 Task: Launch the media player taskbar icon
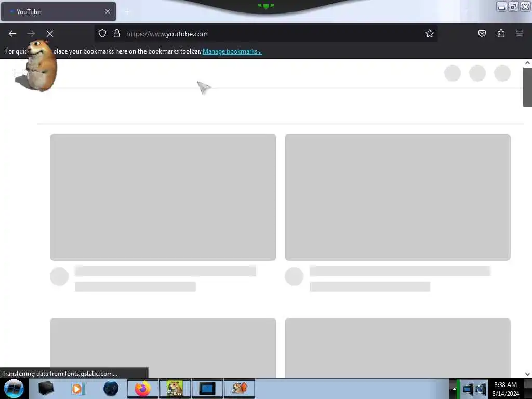click(x=77, y=389)
